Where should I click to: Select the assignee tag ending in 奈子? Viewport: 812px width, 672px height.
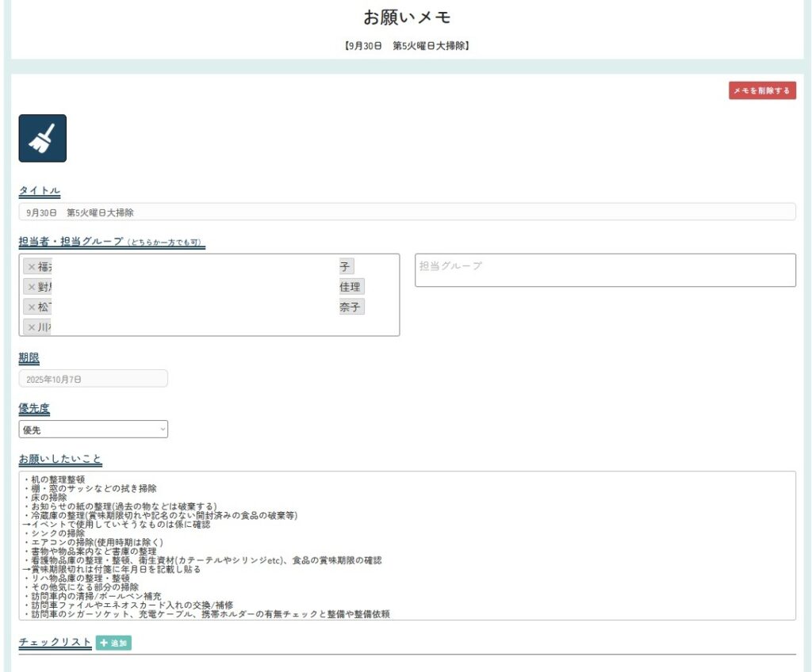click(x=351, y=307)
